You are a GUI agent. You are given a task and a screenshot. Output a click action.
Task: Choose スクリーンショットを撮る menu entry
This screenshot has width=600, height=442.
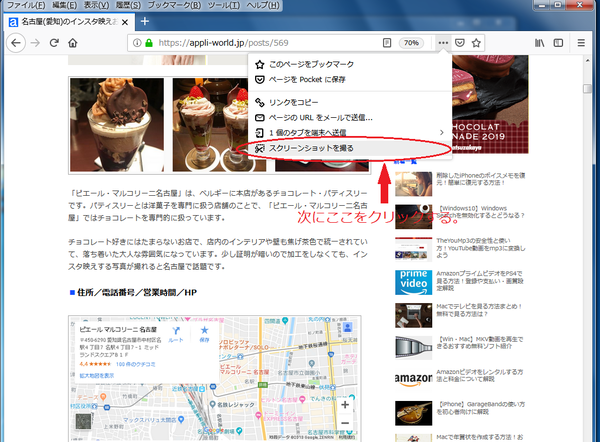click(x=350, y=148)
